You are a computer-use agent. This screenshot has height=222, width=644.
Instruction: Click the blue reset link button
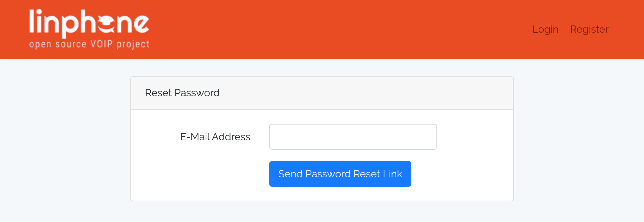pyautogui.click(x=340, y=174)
